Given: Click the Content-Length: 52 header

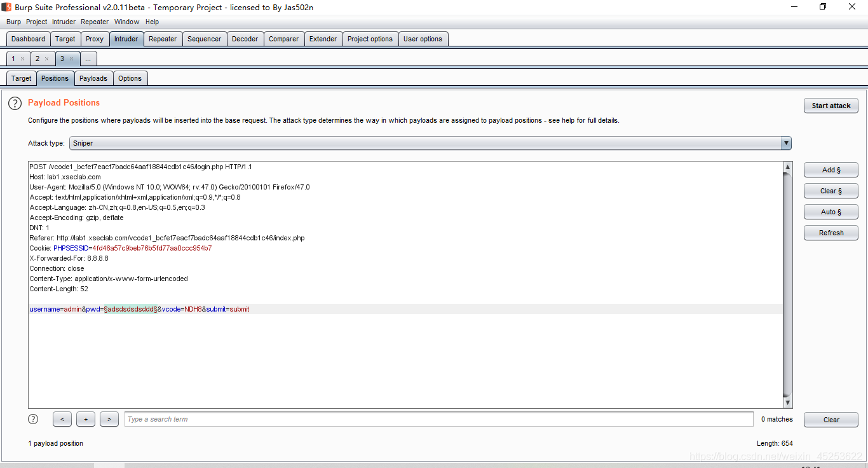Looking at the screenshot, I should pyautogui.click(x=58, y=289).
